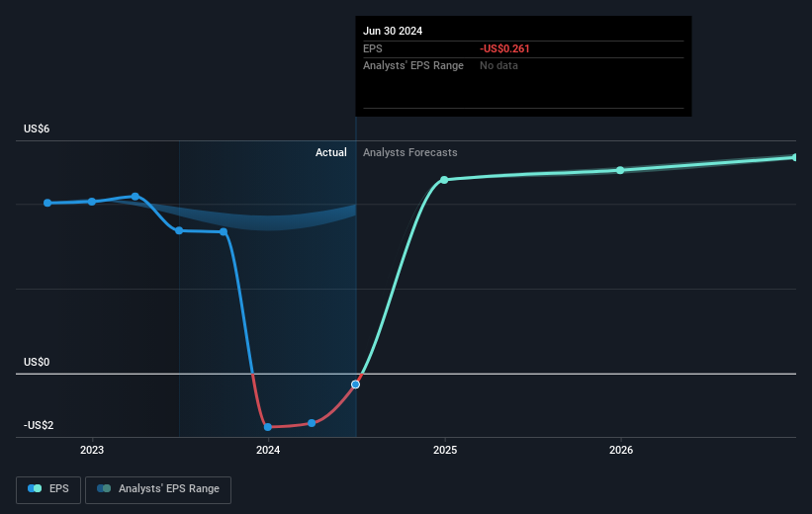Click the 'EPS' tooltip row label
Image resolution: width=812 pixels, height=514 pixels.
click(x=372, y=48)
